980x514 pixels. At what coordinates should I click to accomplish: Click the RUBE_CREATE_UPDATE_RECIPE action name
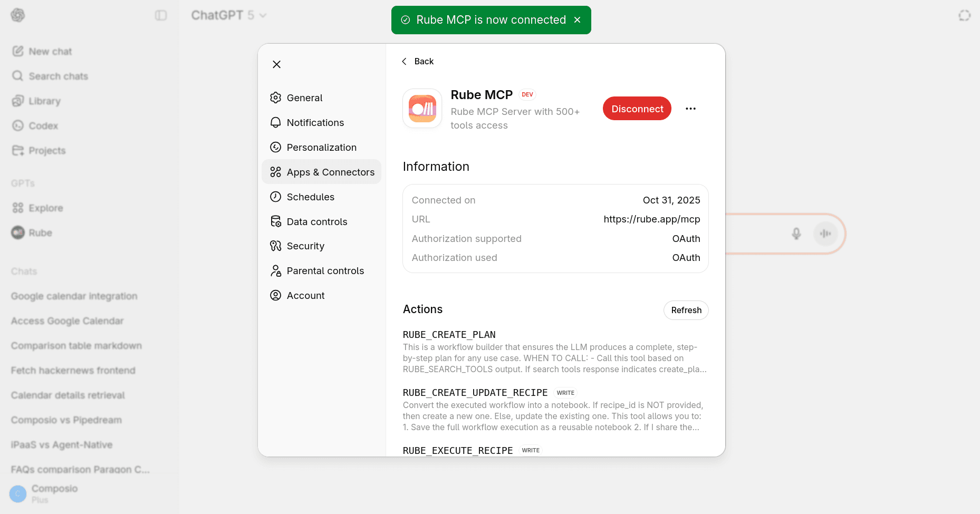pyautogui.click(x=475, y=393)
